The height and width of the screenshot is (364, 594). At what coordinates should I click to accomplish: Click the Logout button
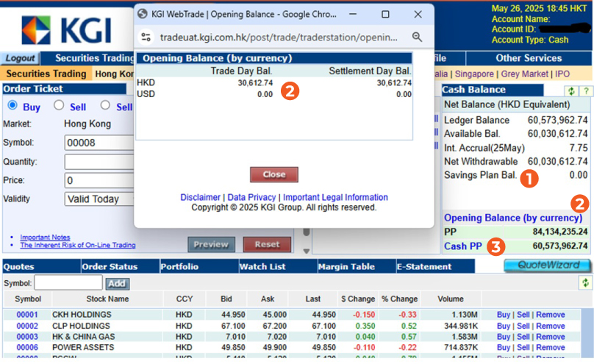click(20, 58)
